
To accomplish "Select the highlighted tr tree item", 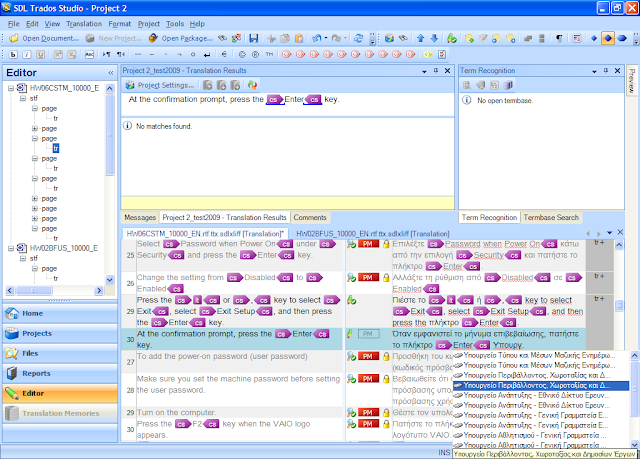I will click(x=56, y=149).
